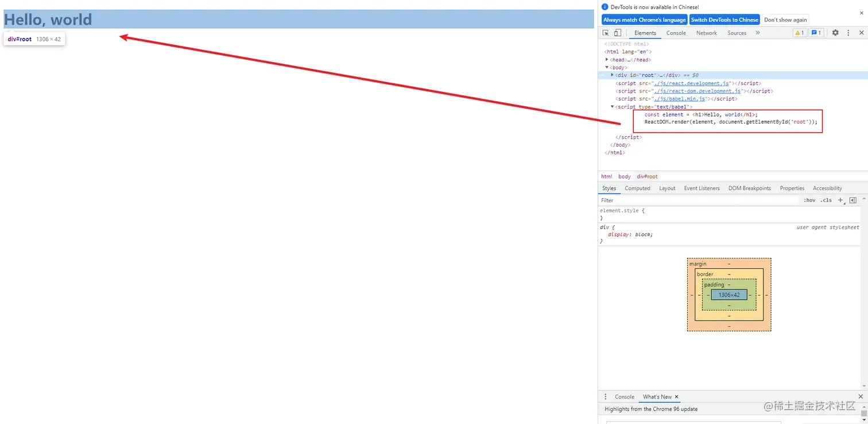Click the html lang="en" node
This screenshot has width=868, height=424.
tap(628, 52)
